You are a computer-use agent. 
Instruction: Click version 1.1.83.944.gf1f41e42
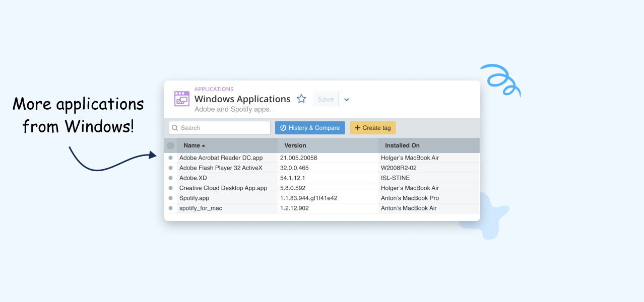coord(309,198)
